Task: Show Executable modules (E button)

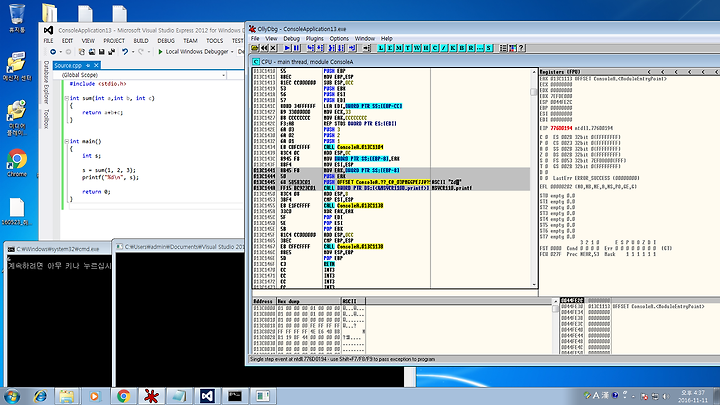Action: (390, 48)
